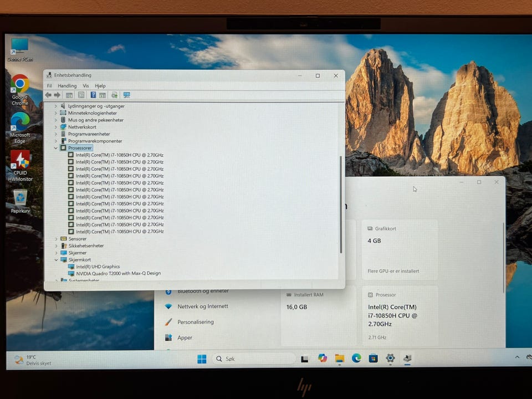Toggle the console tree pane toolbar icon
This screenshot has height=399, width=532.
point(69,95)
